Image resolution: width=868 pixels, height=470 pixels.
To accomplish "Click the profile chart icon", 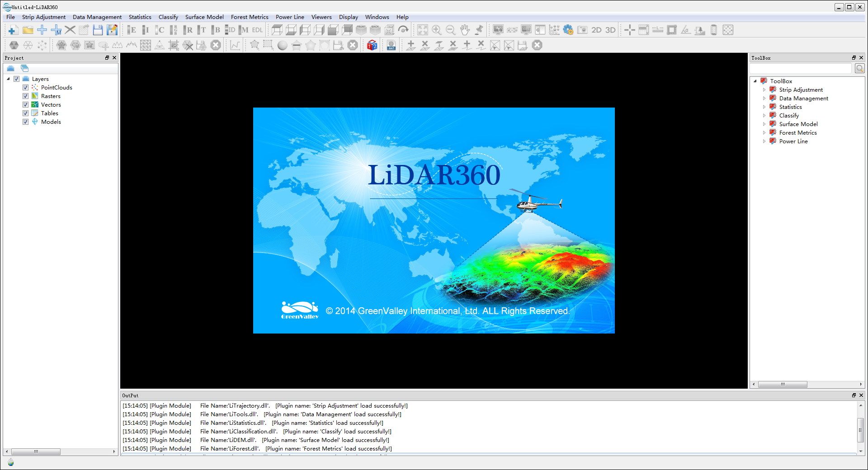I will click(x=236, y=45).
